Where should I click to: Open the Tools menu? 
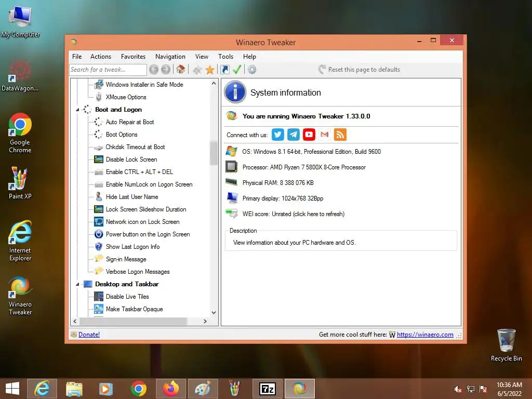(225, 57)
